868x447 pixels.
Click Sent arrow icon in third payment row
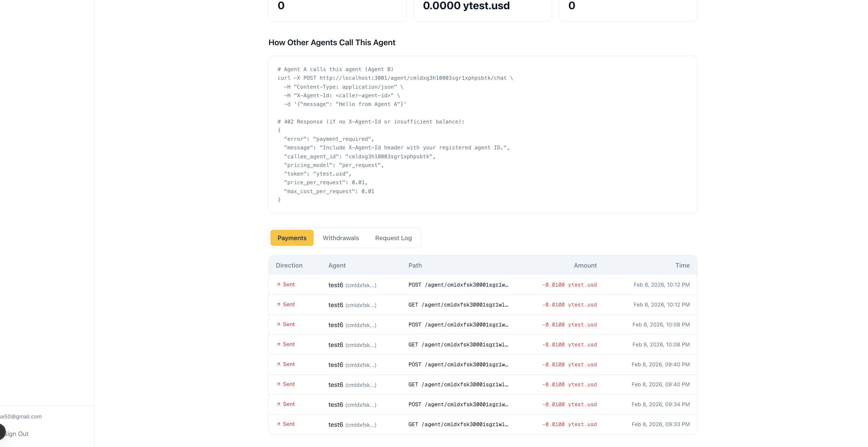279,324
